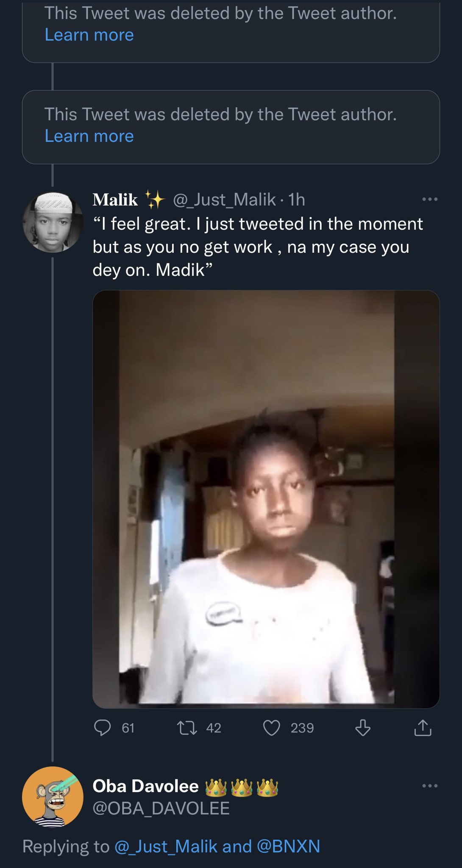Open the attached video thumbnail
This screenshot has width=462, height=868.
pyautogui.click(x=266, y=499)
